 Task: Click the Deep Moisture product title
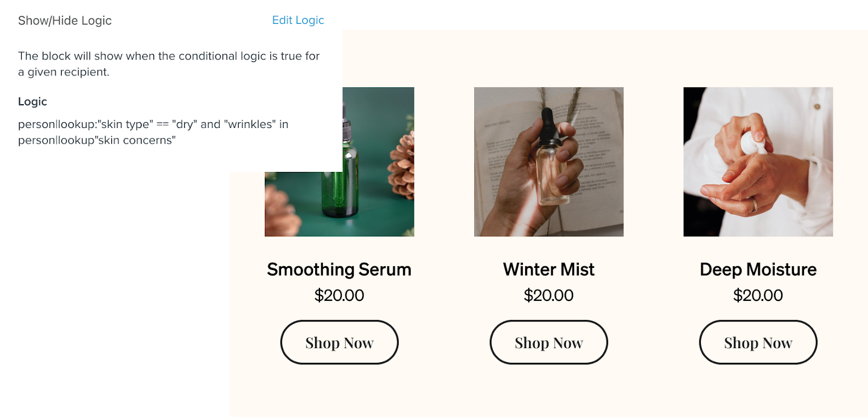pos(758,270)
